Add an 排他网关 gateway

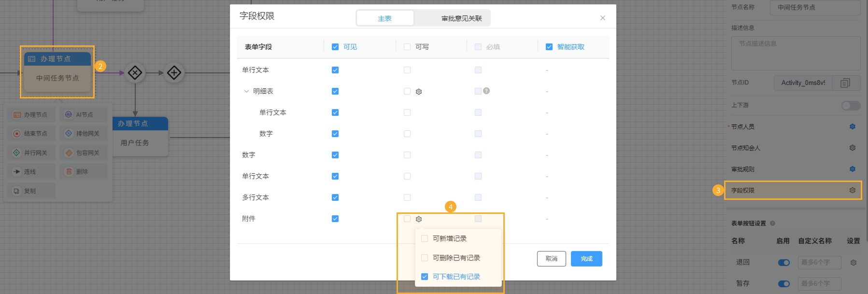(84, 134)
